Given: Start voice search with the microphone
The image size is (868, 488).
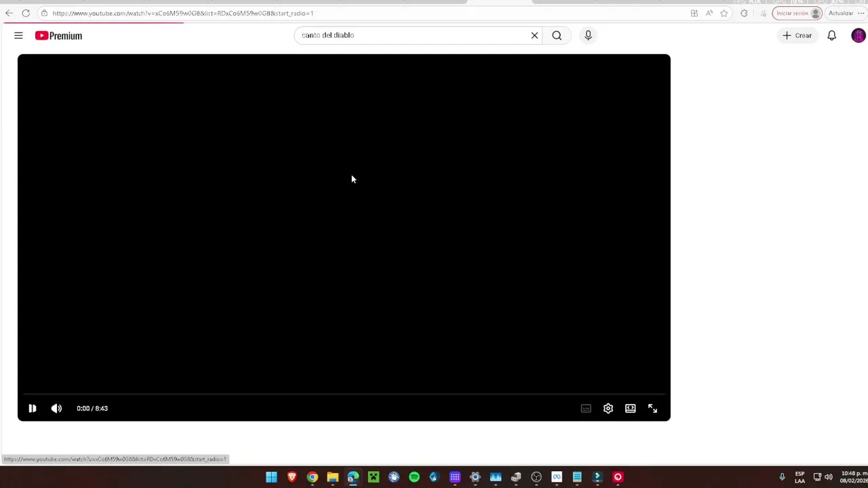Looking at the screenshot, I should point(588,35).
